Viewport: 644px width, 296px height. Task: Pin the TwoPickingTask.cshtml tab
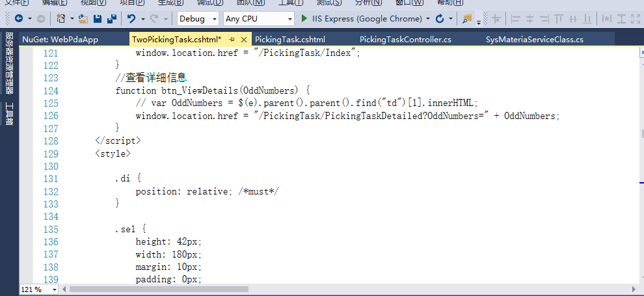tap(232, 40)
